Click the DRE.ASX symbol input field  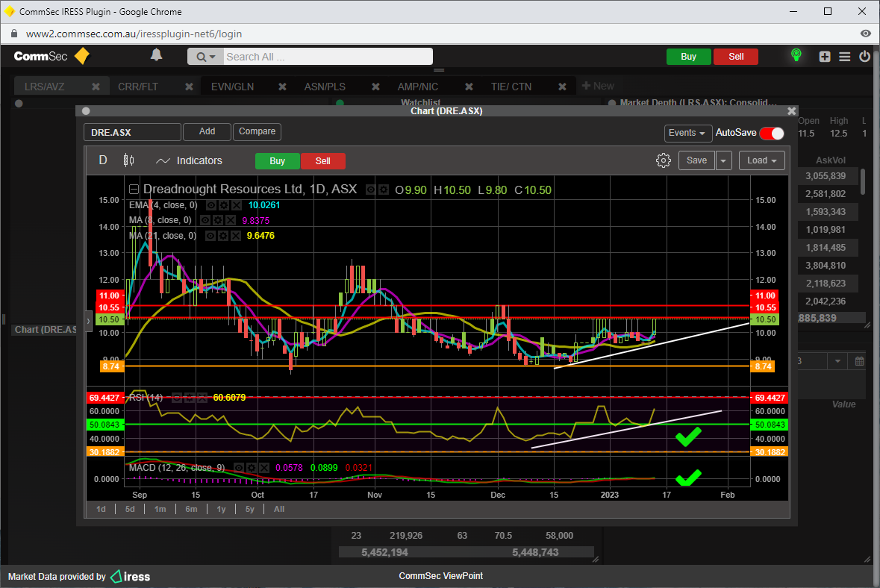(132, 132)
